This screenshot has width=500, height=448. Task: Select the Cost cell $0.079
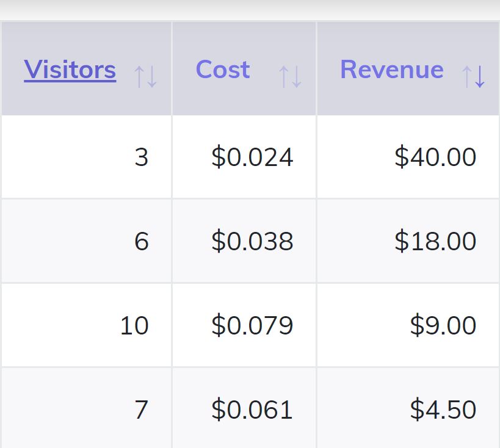click(244, 325)
